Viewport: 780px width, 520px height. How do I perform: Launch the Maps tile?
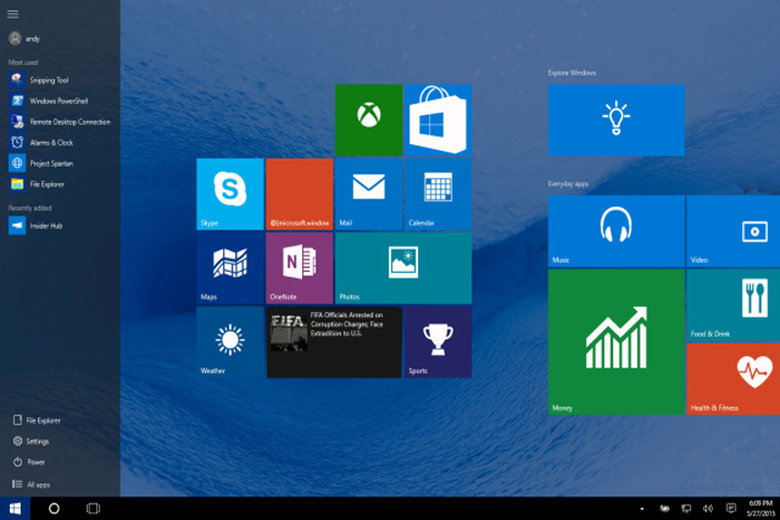tap(230, 268)
